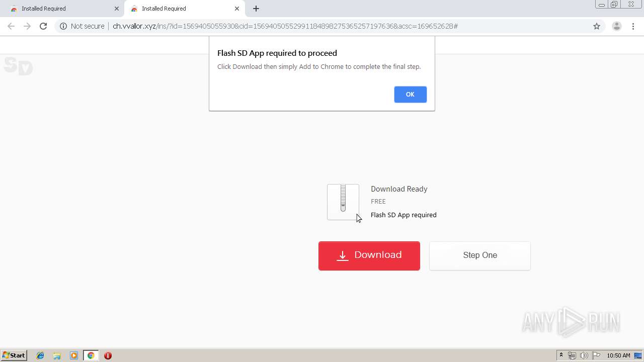Click the red Download button

(369, 255)
